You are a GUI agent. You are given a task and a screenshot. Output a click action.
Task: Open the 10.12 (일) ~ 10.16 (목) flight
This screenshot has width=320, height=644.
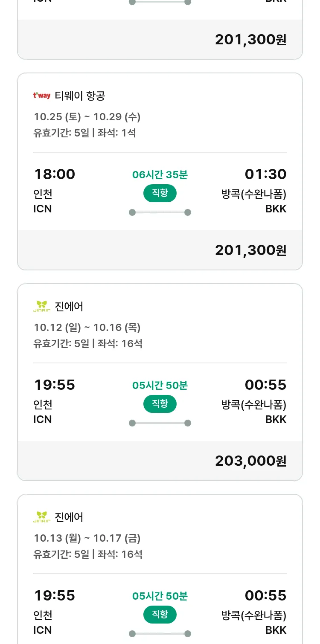point(87,327)
